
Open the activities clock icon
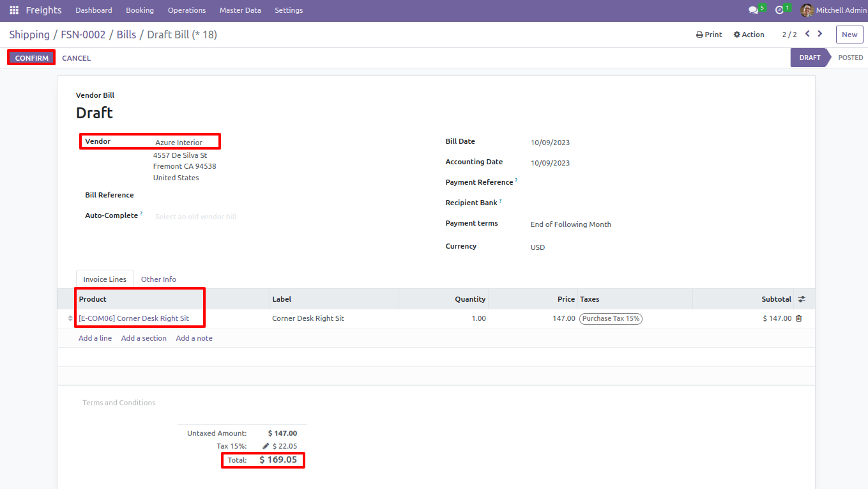point(779,10)
